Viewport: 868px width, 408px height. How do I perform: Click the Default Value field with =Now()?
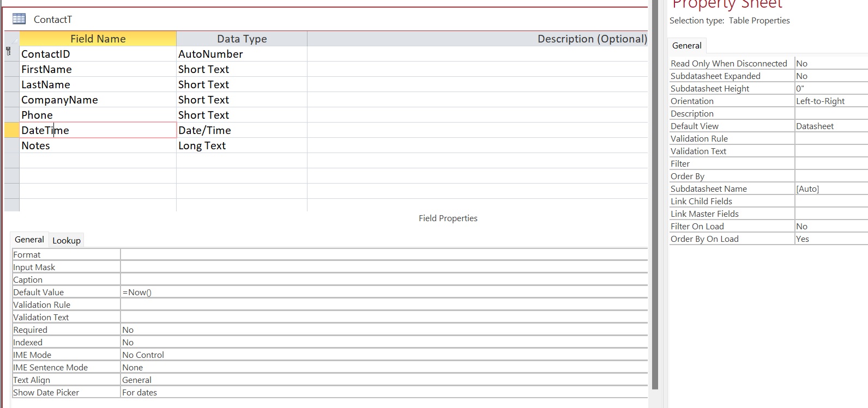[x=382, y=293]
